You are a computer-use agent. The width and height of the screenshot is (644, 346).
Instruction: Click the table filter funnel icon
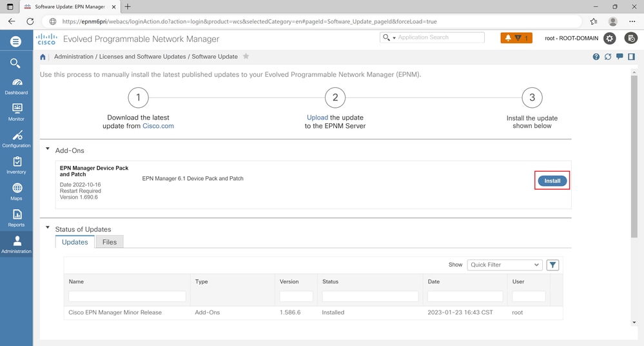click(553, 265)
